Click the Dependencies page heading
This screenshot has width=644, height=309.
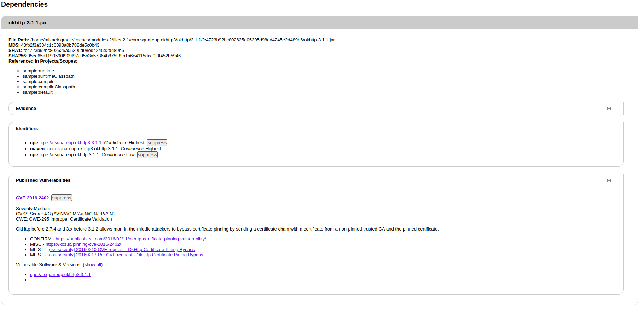coord(24,4)
